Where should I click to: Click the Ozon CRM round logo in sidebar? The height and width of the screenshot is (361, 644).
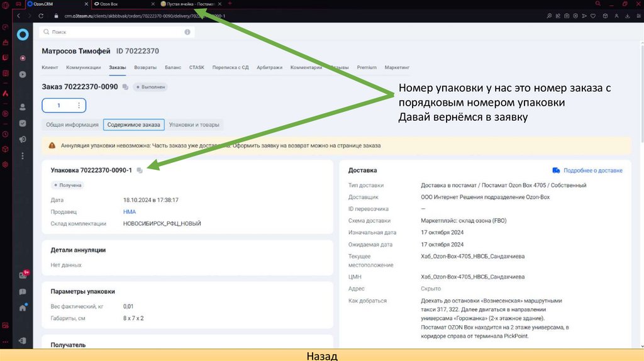[23, 35]
